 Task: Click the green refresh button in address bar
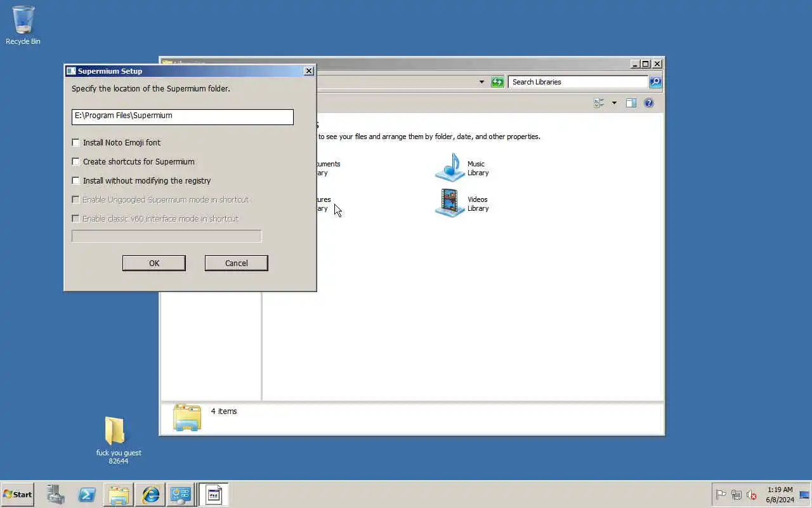coord(497,82)
